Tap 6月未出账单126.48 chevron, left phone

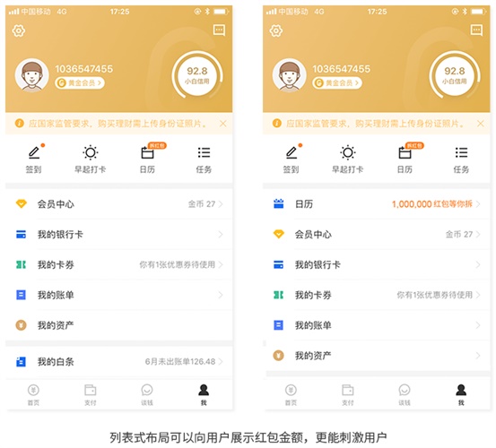[x=221, y=361]
